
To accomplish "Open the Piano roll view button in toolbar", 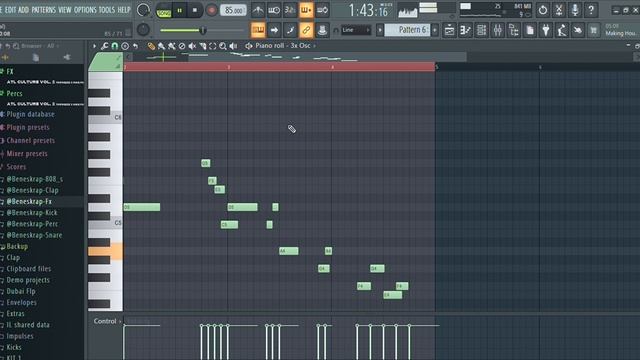I will tap(465, 30).
